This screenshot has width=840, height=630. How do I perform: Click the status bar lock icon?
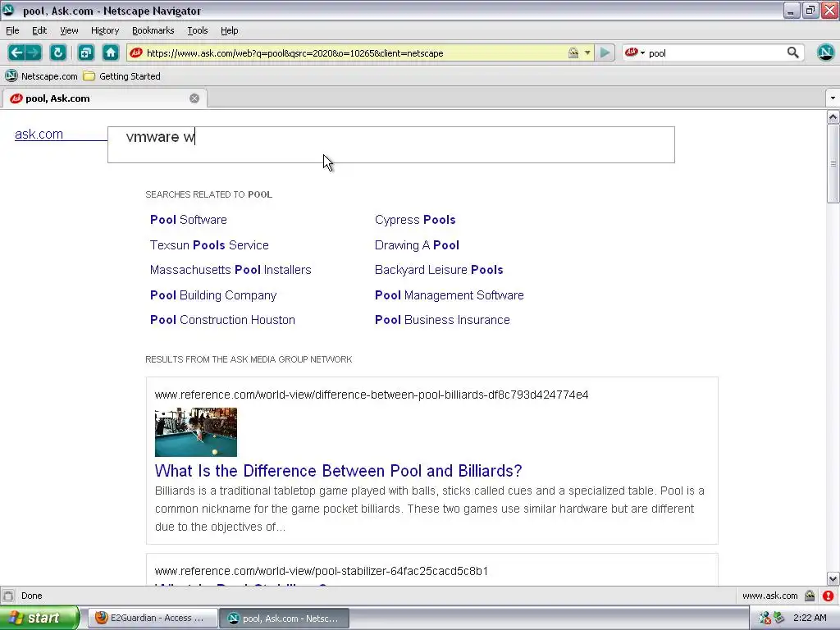810,596
